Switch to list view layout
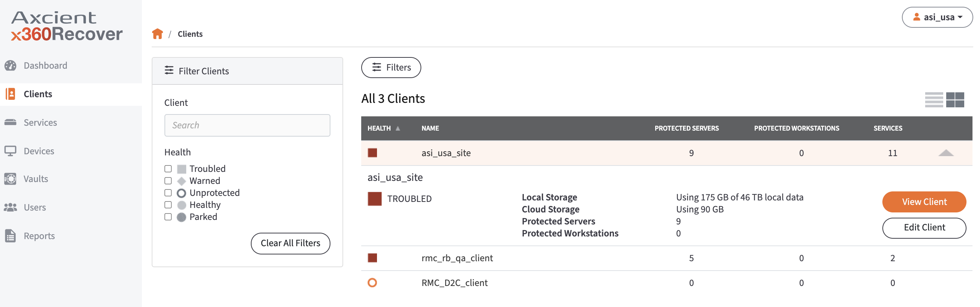The image size is (980, 307). (x=934, y=100)
